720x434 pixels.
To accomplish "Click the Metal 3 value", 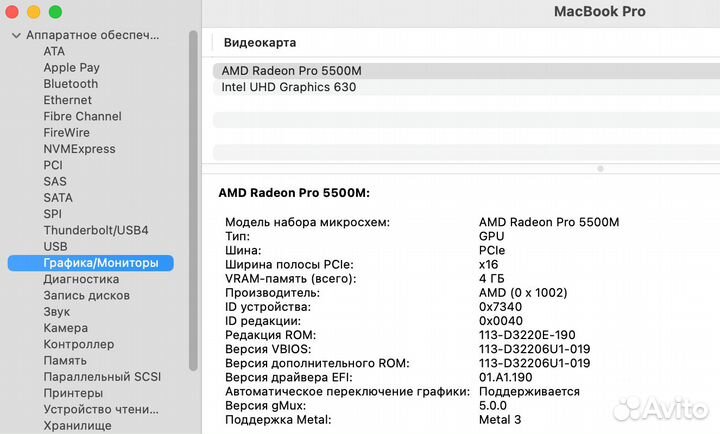I will 500,420.
